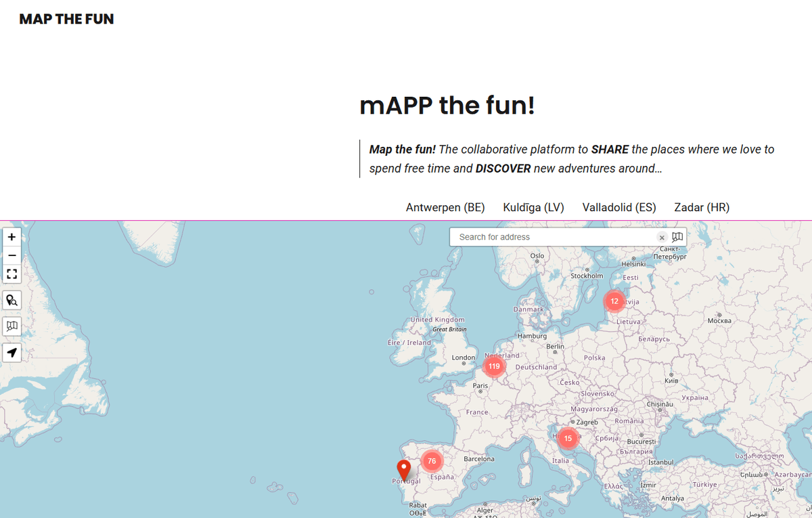The image size is (812, 518).
Task: Click the Київ label on map
Action: click(x=670, y=381)
